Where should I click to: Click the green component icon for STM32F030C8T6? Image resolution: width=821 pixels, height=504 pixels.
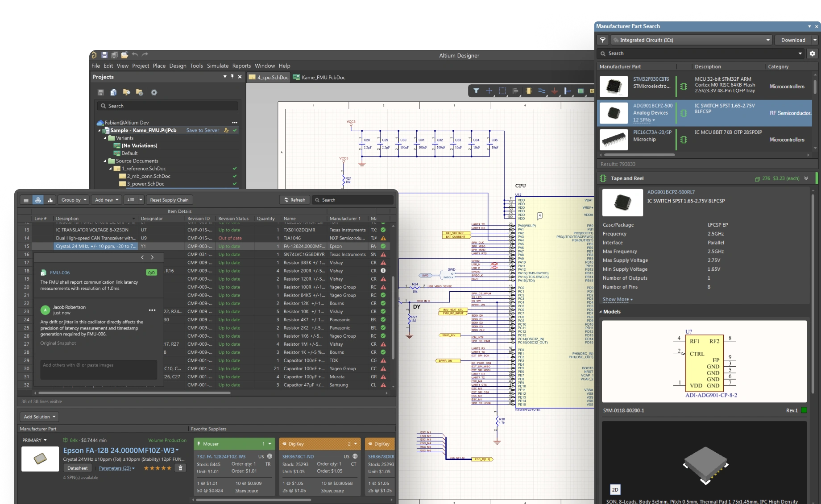click(684, 87)
